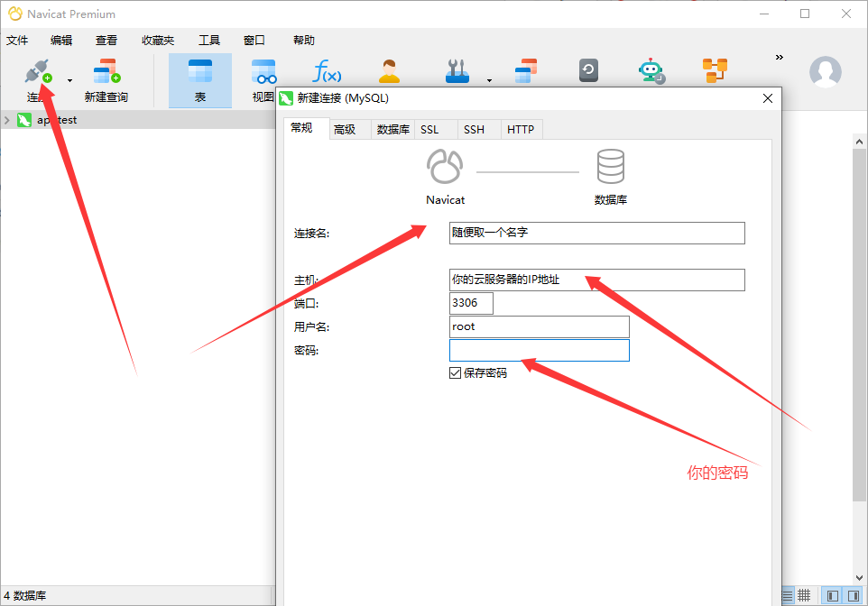Click the Navicat Premium app icon in title bar
Screen dimensions: 868x606
(x=15, y=14)
